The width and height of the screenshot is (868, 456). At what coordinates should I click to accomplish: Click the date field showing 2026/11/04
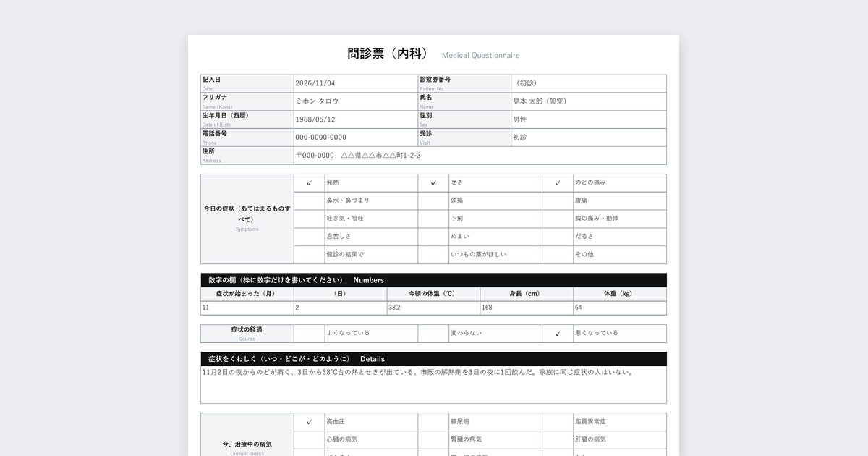click(356, 83)
